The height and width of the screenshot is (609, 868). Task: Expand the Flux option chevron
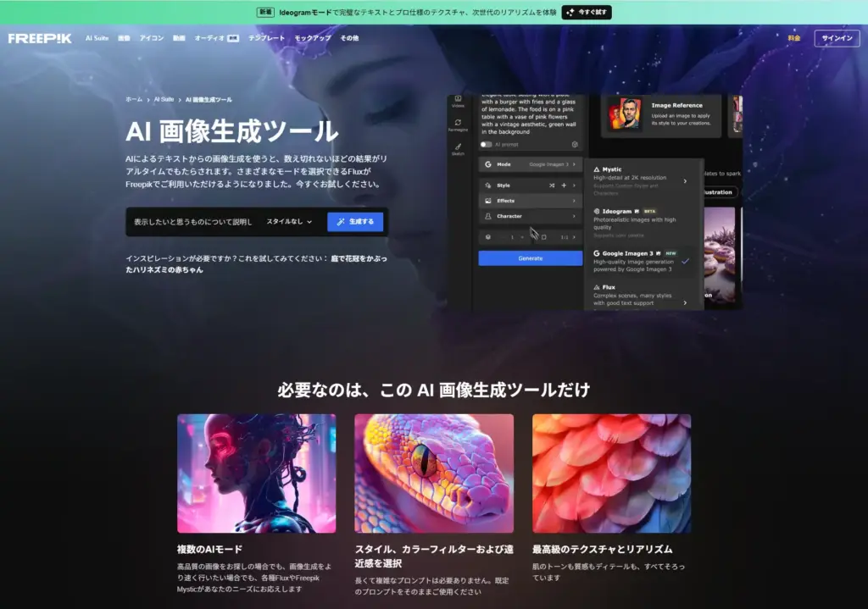pyautogui.click(x=685, y=302)
